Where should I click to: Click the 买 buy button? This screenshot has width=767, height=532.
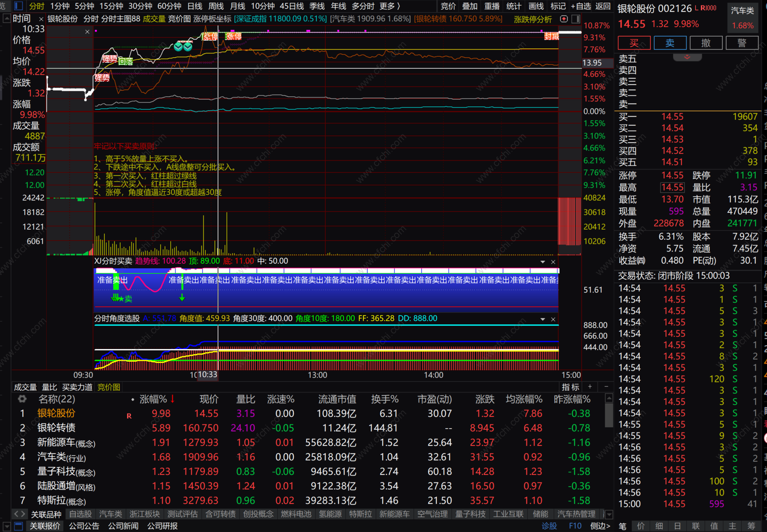tap(634, 43)
